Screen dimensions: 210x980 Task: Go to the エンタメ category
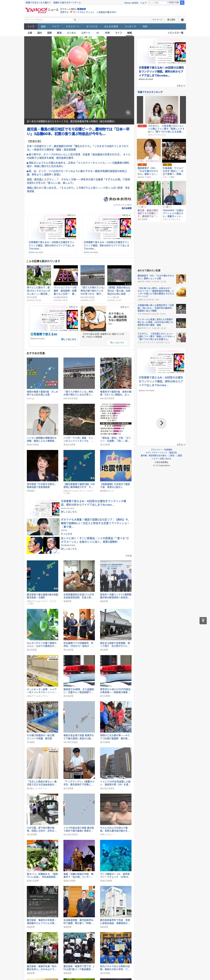pos(71,33)
